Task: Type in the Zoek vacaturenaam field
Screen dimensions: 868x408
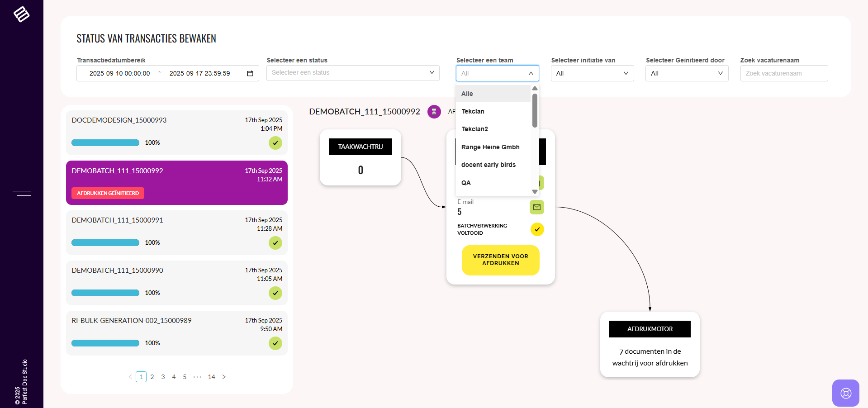Action: (783, 73)
